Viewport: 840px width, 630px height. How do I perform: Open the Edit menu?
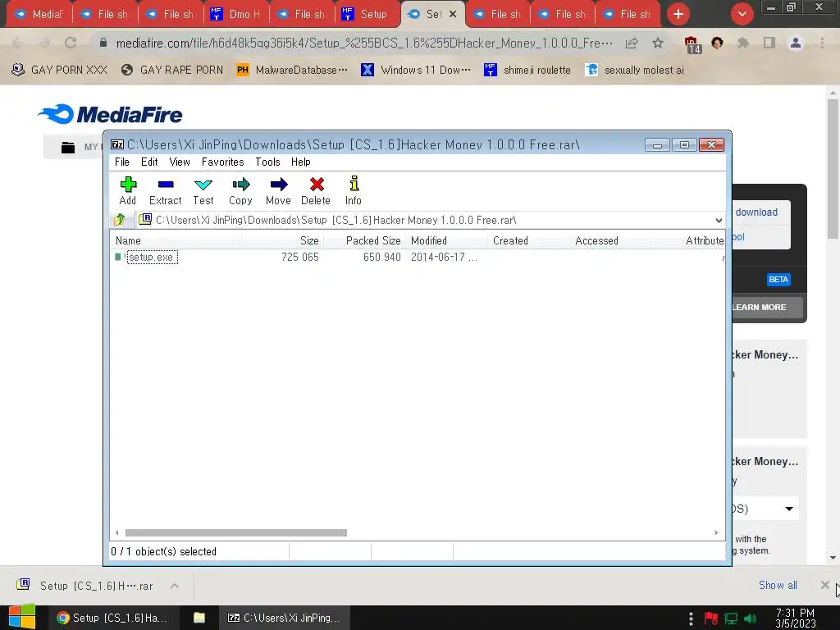click(149, 162)
